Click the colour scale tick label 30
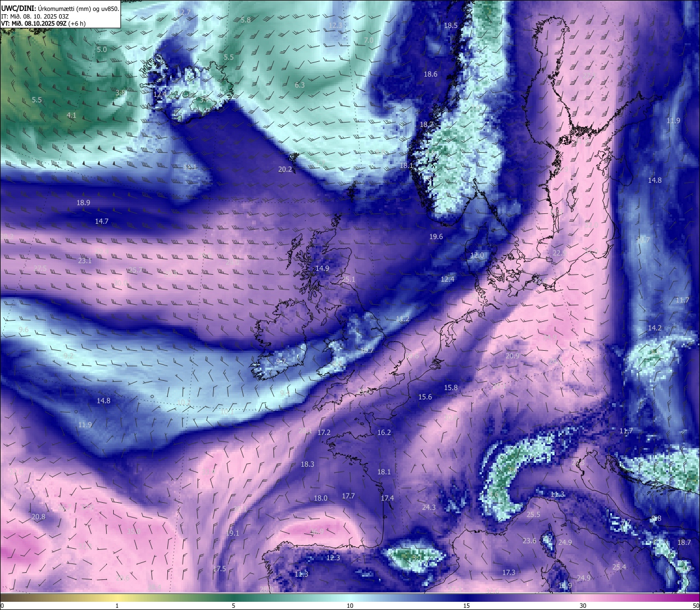700x610 pixels. pyautogui.click(x=583, y=606)
